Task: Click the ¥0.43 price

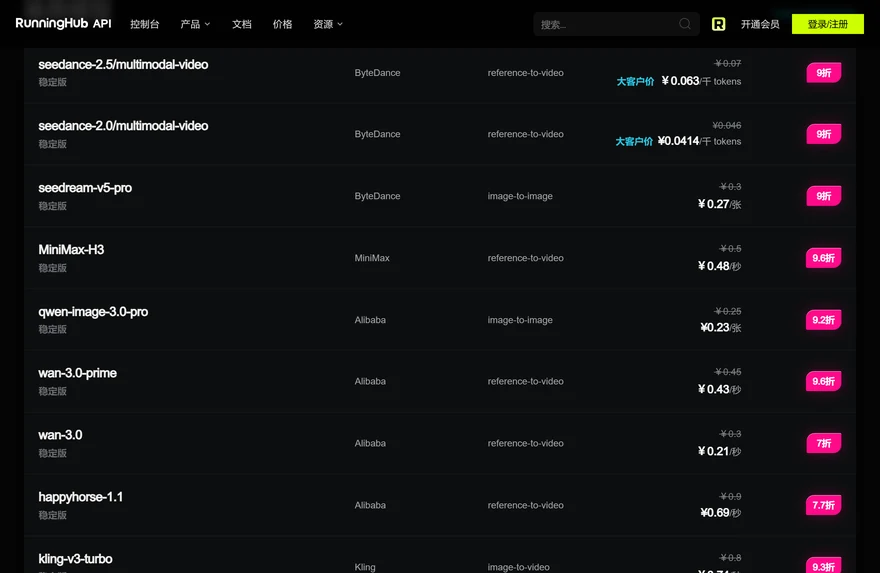Action: [713, 389]
